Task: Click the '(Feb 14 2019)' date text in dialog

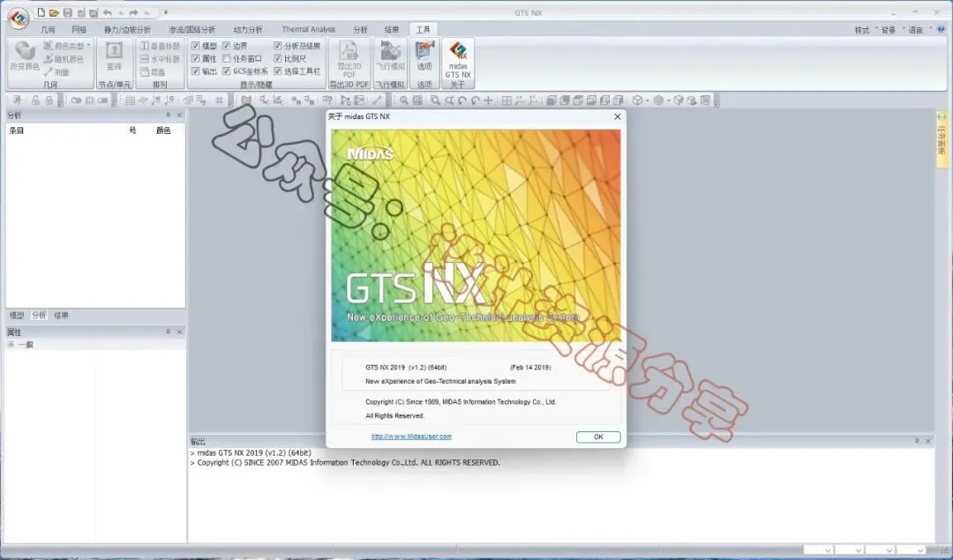Action: (x=530, y=368)
